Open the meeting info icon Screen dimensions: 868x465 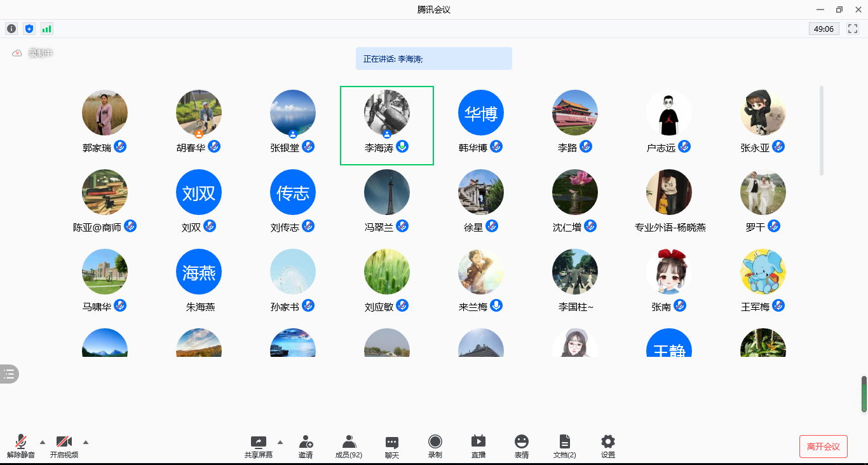click(11, 29)
